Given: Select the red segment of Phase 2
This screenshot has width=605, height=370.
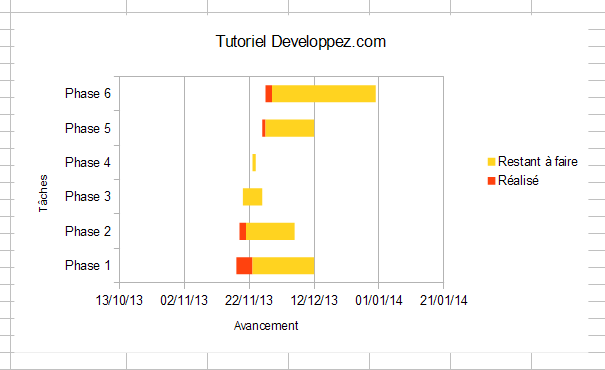Looking at the screenshot, I should [x=243, y=231].
